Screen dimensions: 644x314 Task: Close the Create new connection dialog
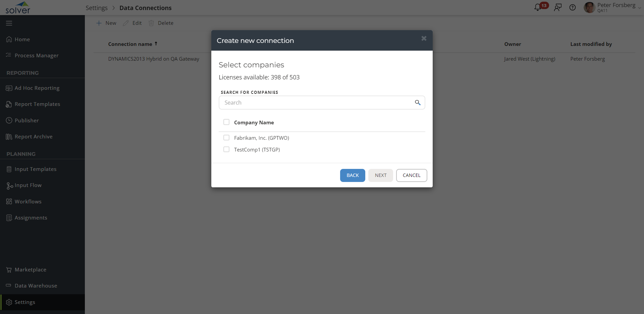[x=424, y=39]
